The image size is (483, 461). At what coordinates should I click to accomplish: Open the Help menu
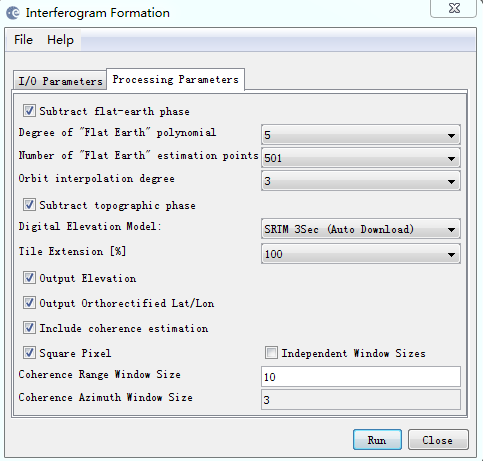click(x=60, y=40)
